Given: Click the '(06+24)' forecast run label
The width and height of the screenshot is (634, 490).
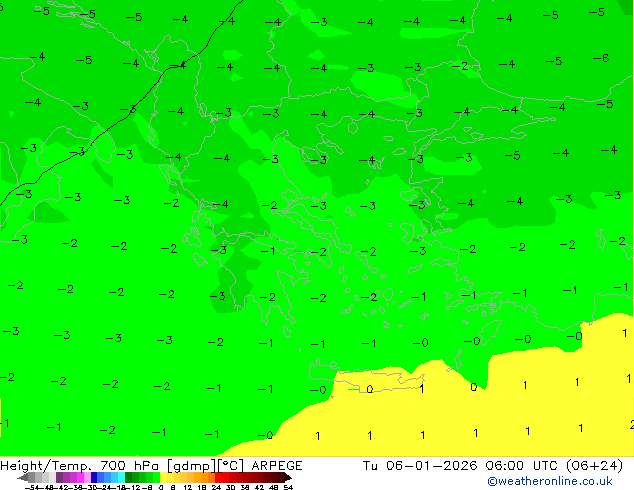Looking at the screenshot, I should pyautogui.click(x=594, y=466).
